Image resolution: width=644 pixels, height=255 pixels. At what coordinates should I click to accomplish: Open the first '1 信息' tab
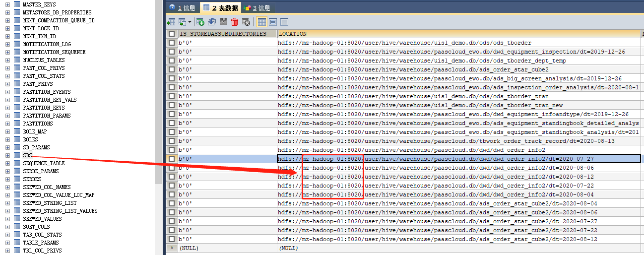click(x=182, y=7)
